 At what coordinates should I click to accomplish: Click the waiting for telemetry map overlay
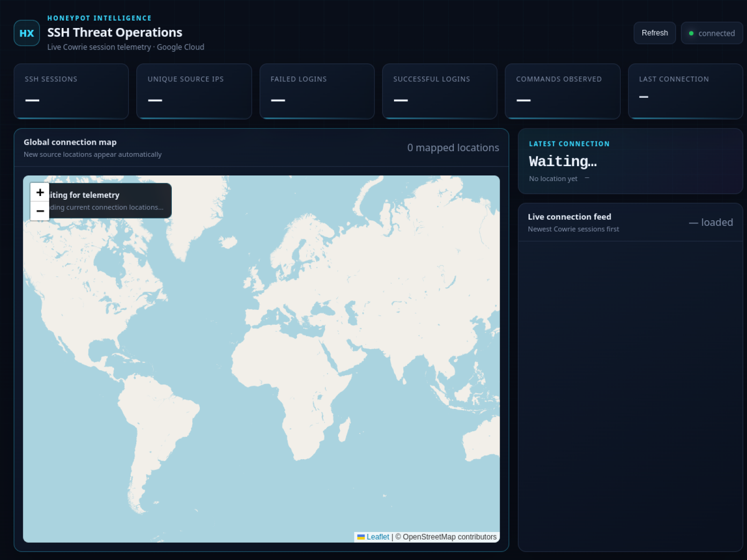pos(102,201)
